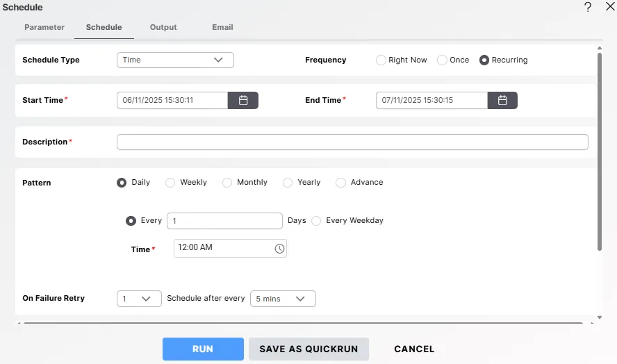Click the clock icon in Time field

(x=279, y=249)
